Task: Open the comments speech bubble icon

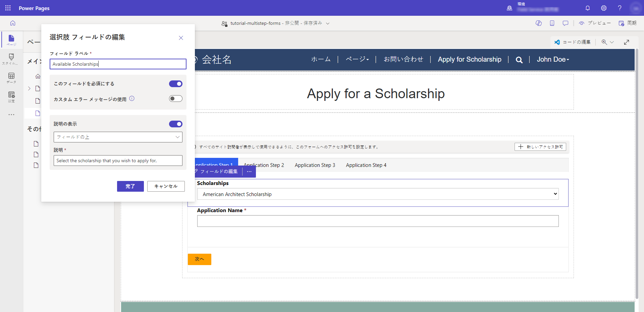Action: tap(566, 23)
